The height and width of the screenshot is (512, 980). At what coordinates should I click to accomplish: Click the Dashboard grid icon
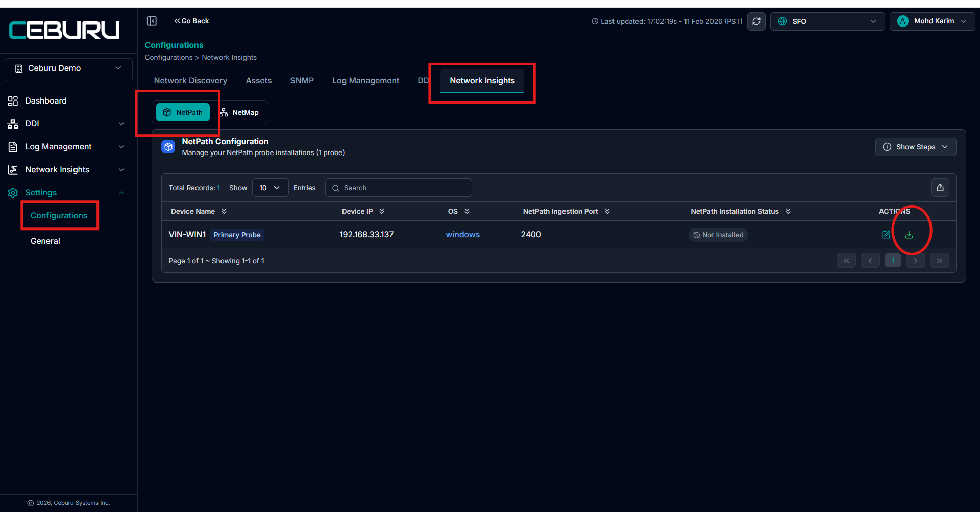13,101
